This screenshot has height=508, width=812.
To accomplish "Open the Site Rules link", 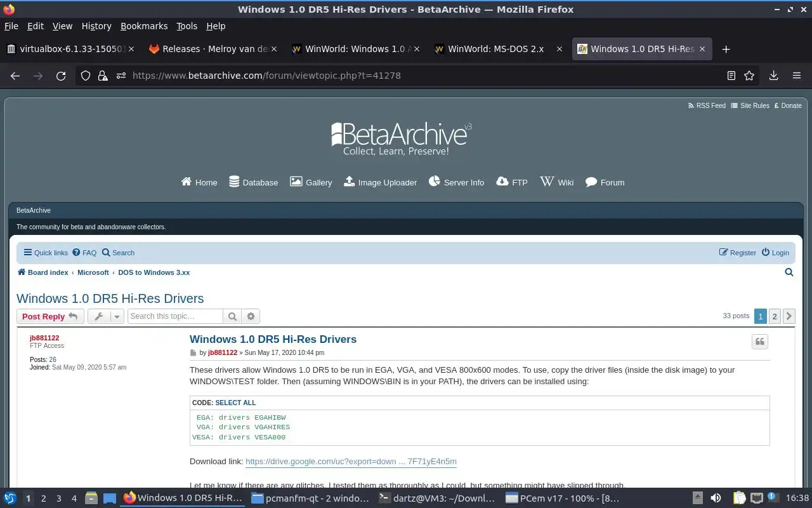I will click(x=750, y=105).
